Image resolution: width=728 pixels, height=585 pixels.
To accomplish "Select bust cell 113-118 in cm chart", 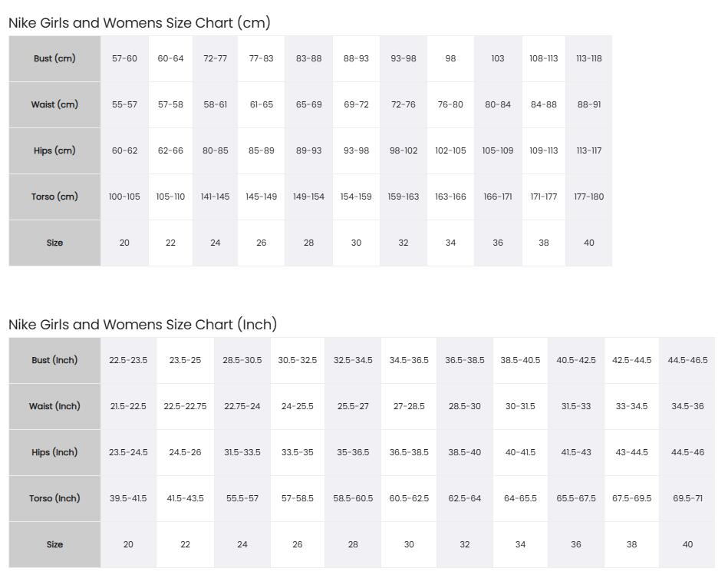I will 588,58.
